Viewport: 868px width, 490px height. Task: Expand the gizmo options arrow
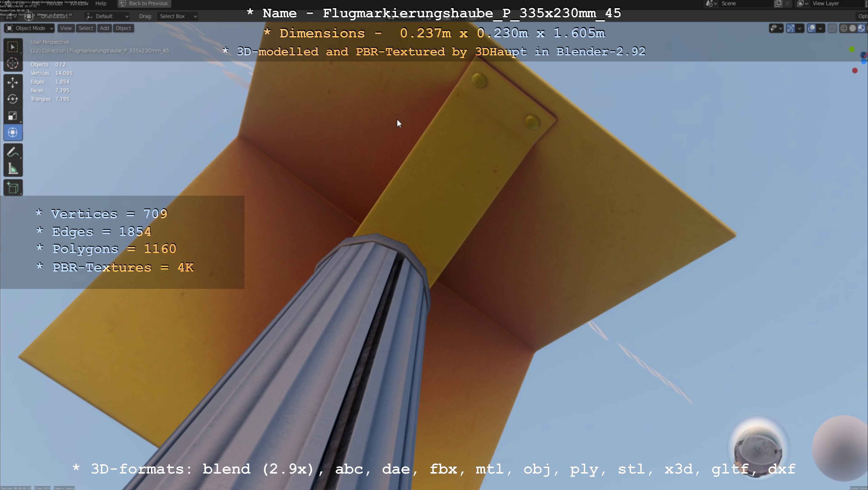[800, 28]
